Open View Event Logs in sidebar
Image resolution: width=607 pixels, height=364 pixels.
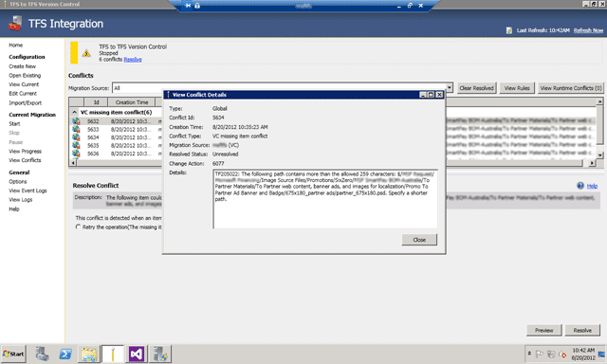[28, 191]
